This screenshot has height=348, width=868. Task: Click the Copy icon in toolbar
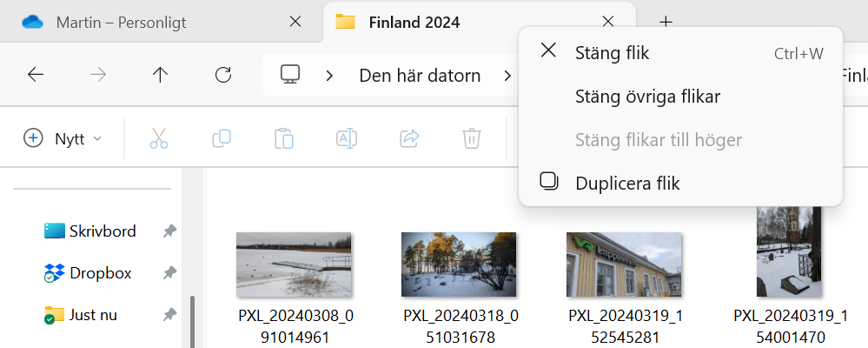coord(221,137)
